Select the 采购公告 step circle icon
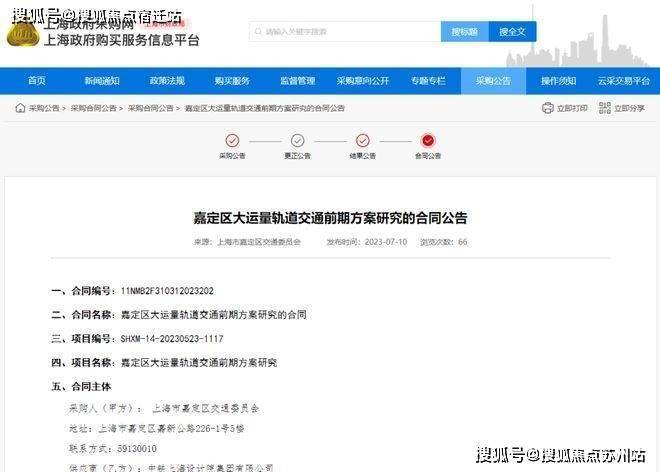660x472 pixels. click(232, 141)
